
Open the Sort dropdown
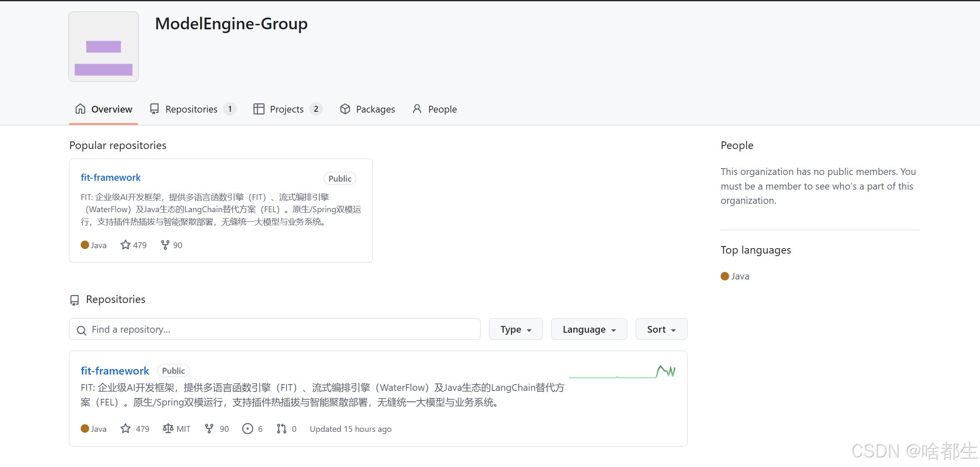pyautogui.click(x=661, y=329)
